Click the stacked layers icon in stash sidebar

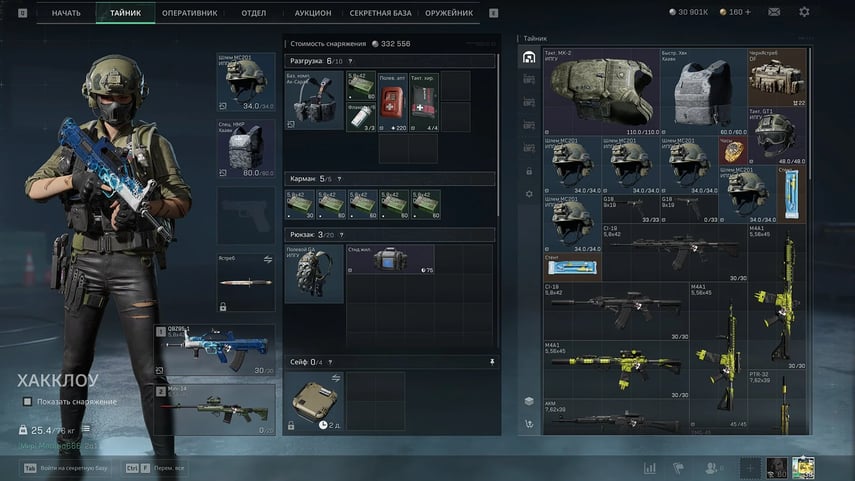click(x=529, y=401)
